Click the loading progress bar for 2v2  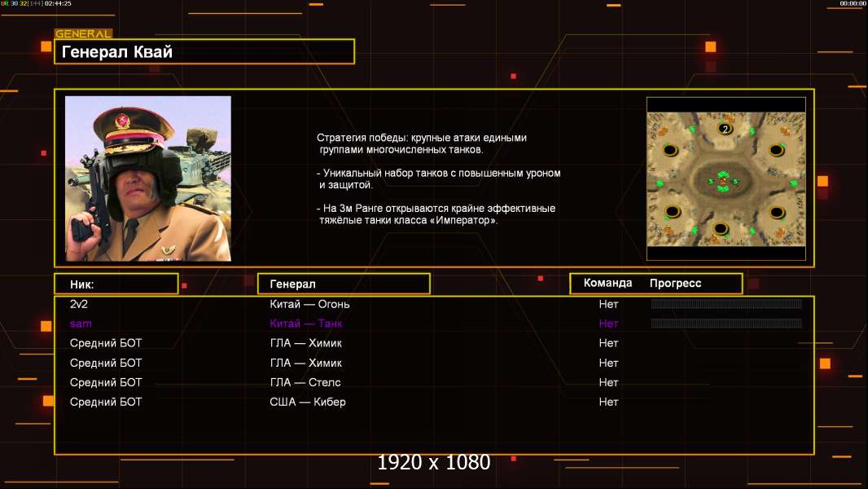click(x=726, y=304)
